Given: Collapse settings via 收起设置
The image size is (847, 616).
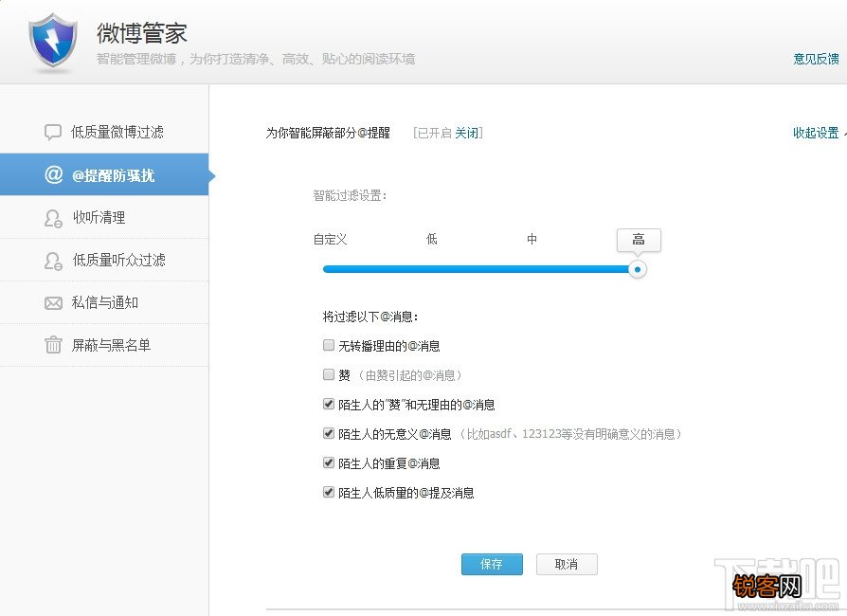Looking at the screenshot, I should [x=816, y=133].
